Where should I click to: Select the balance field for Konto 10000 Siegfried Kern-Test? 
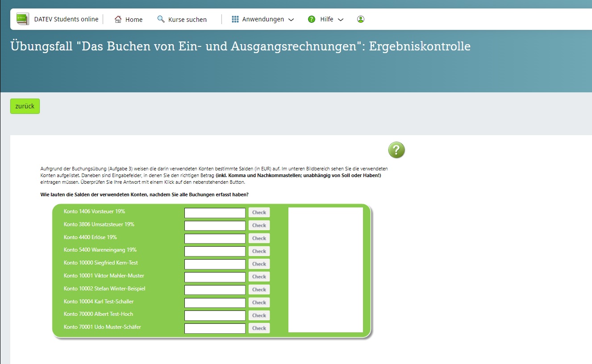click(x=215, y=264)
